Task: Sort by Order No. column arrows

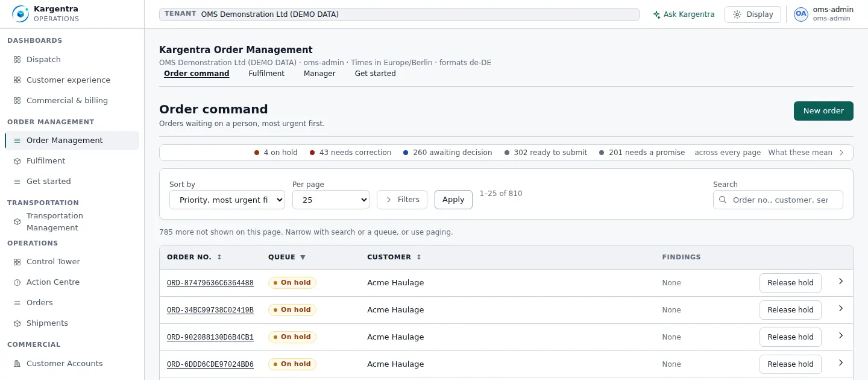Action: pos(219,257)
